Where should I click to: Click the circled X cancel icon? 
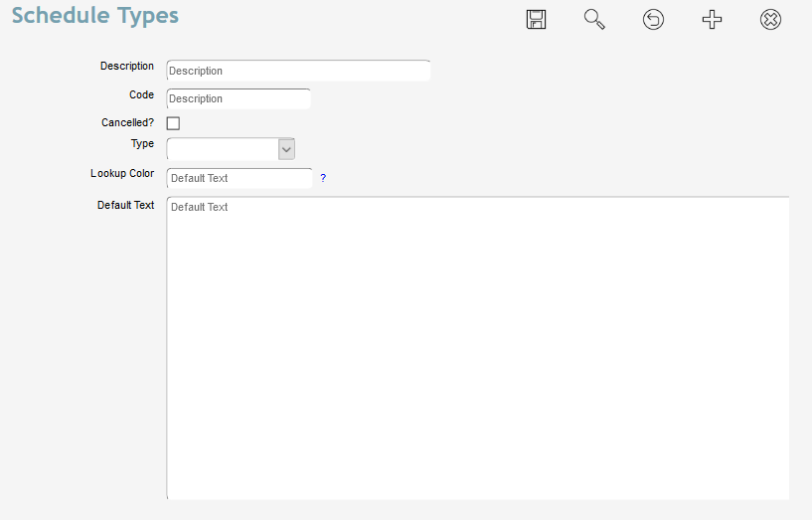click(x=770, y=20)
